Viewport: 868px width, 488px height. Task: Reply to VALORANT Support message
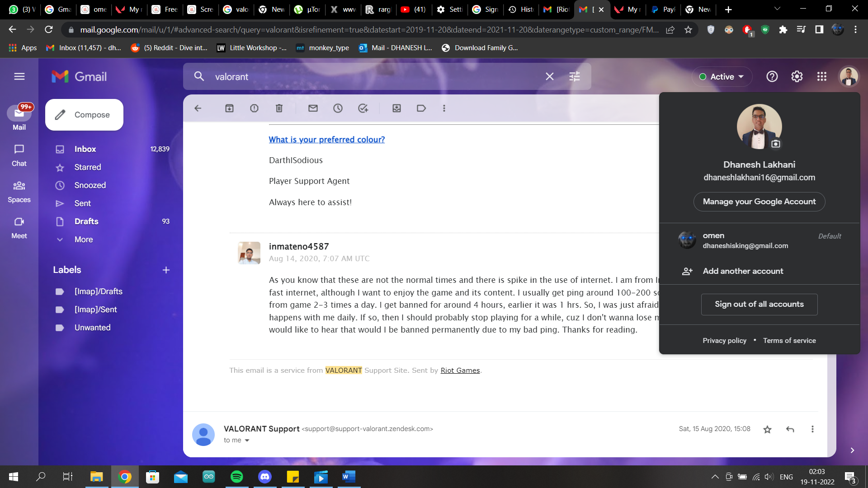(x=790, y=429)
